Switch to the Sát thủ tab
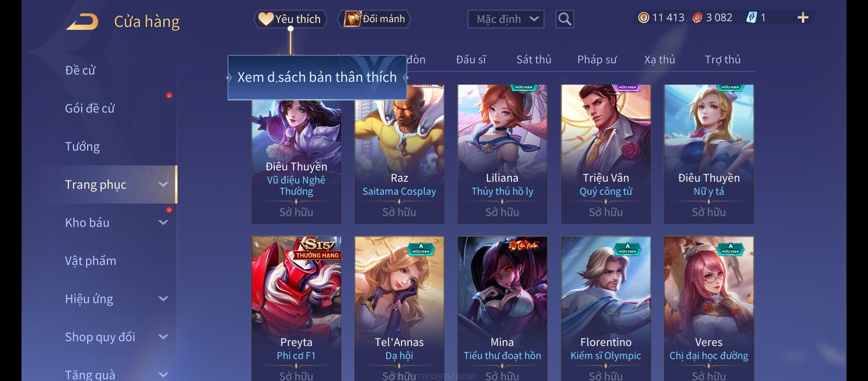 tap(534, 60)
